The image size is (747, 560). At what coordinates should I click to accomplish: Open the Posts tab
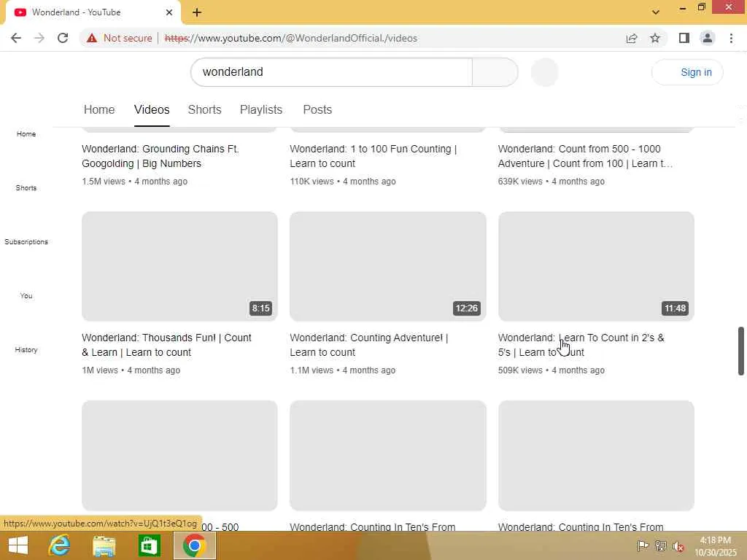317,109
